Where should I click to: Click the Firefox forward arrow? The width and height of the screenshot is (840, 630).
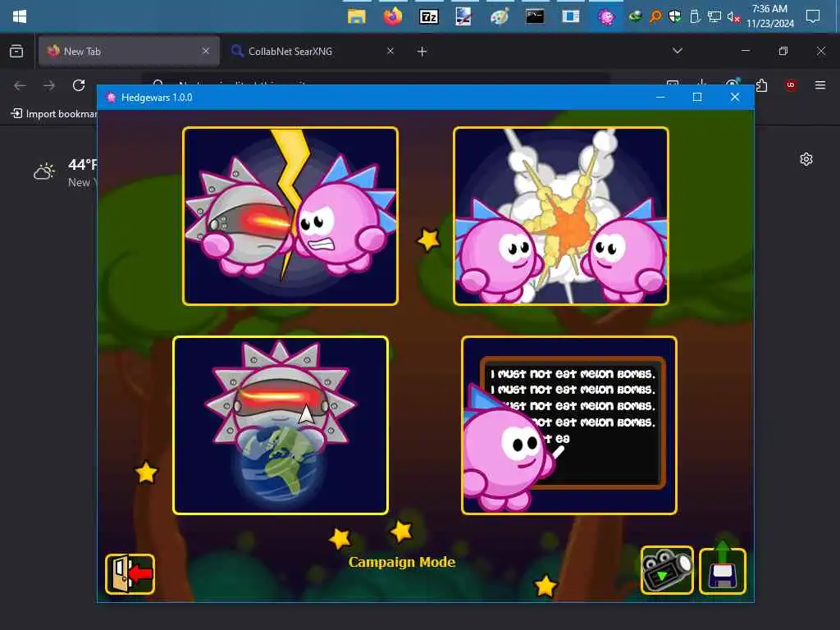tap(48, 85)
